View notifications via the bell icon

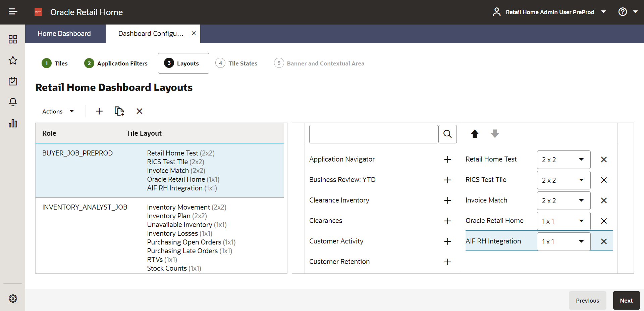coord(13,102)
